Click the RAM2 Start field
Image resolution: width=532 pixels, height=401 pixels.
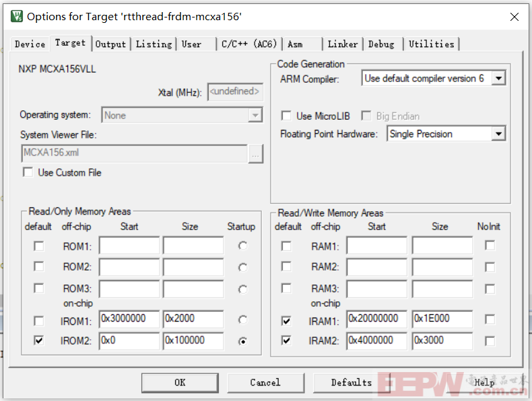[x=376, y=267]
